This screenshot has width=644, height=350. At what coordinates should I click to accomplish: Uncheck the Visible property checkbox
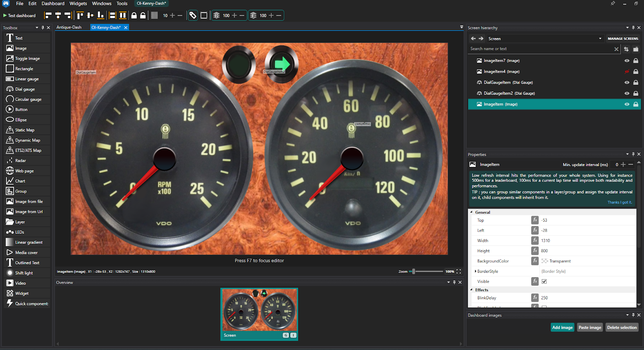click(544, 282)
